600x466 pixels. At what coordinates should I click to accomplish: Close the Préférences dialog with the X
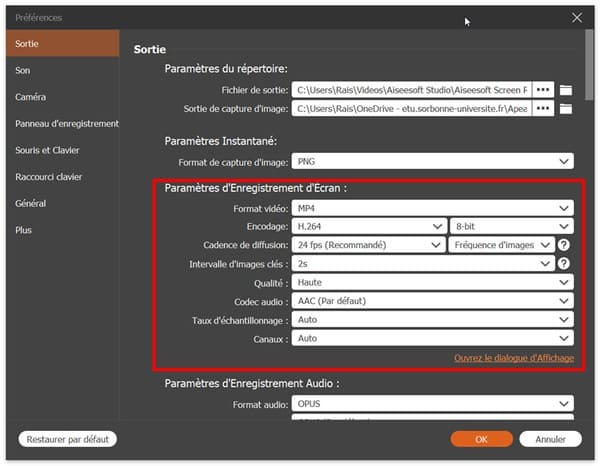pyautogui.click(x=576, y=17)
